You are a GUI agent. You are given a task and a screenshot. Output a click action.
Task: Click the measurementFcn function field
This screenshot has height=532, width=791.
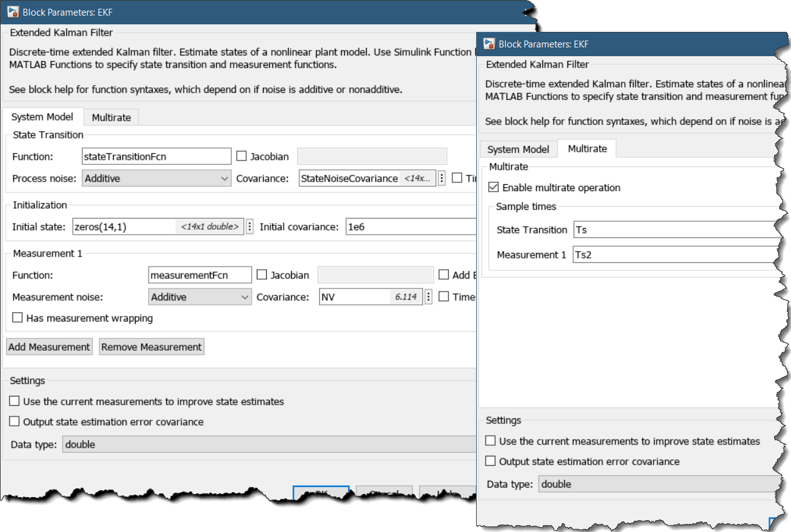[200, 275]
